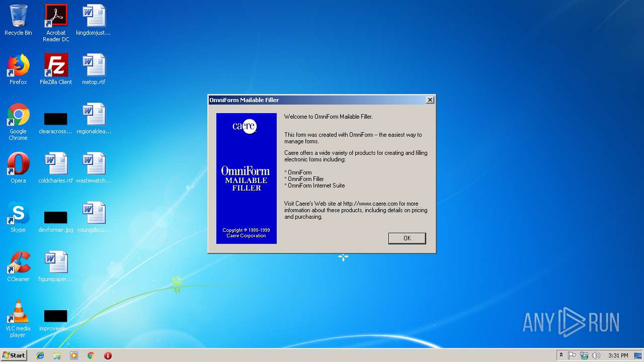Close the OmniForm Mailable Filler dialog
Image resolution: width=644 pixels, height=362 pixels.
[x=430, y=100]
